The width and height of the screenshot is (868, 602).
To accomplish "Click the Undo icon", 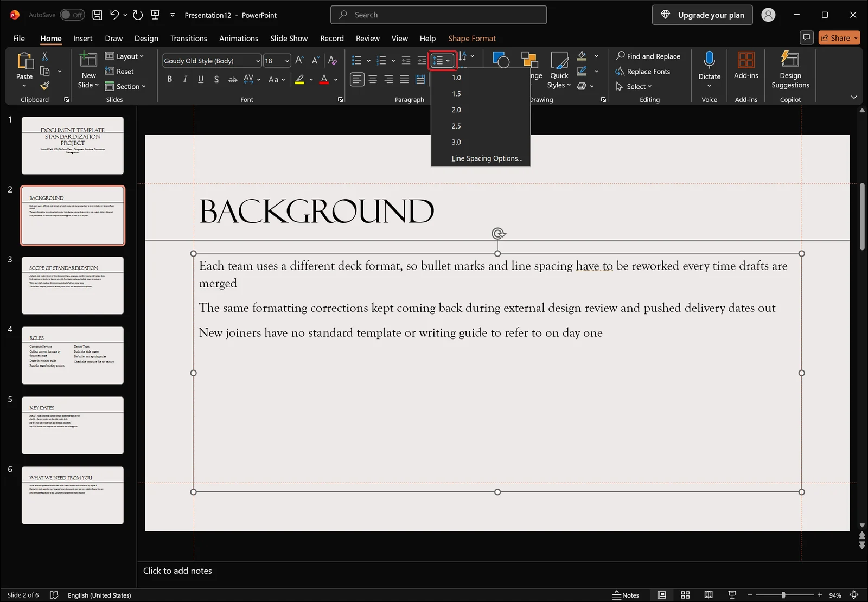I will tap(114, 15).
